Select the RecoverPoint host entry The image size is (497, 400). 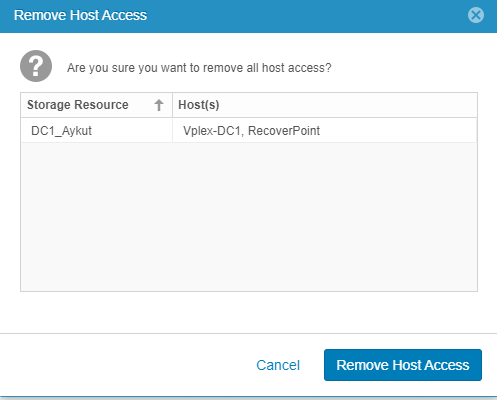pos(284,131)
